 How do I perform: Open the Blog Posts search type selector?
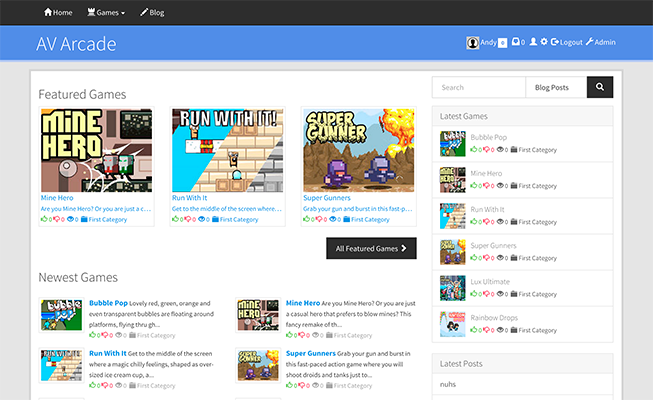(x=555, y=88)
